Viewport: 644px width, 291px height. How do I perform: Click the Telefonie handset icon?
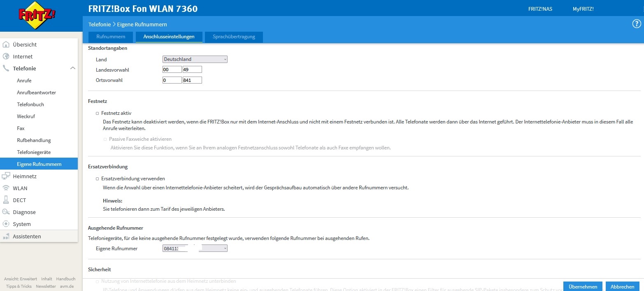6,68
